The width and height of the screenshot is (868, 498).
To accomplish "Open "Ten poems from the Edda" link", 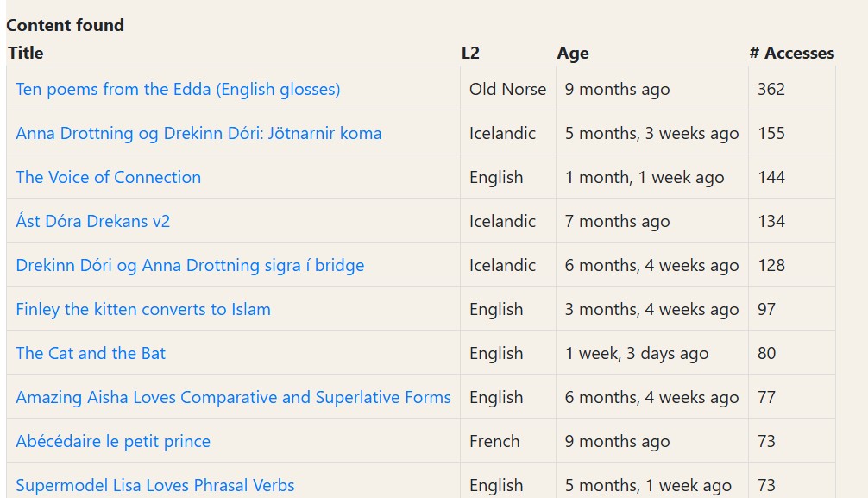I will pos(178,89).
